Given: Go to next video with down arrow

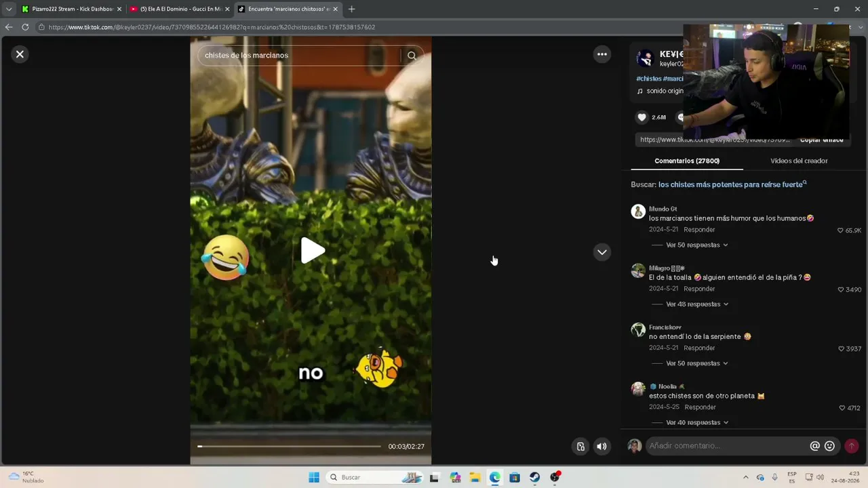Looking at the screenshot, I should coord(602,252).
